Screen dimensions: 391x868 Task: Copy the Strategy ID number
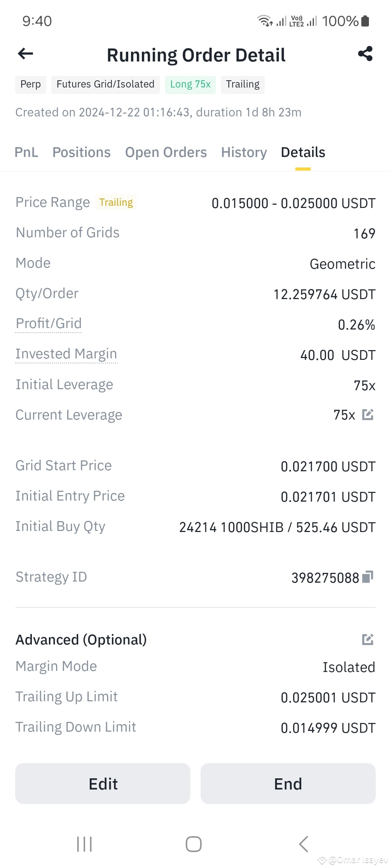click(367, 577)
